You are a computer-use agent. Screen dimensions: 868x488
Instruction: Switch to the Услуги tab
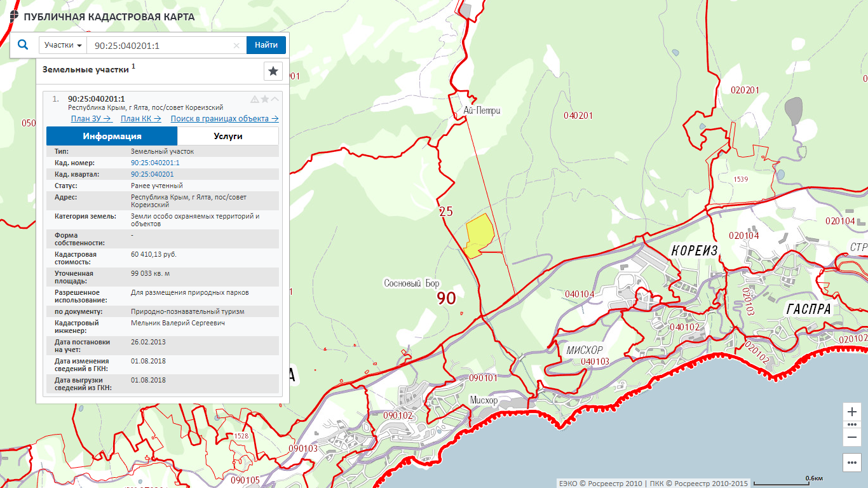(x=227, y=136)
